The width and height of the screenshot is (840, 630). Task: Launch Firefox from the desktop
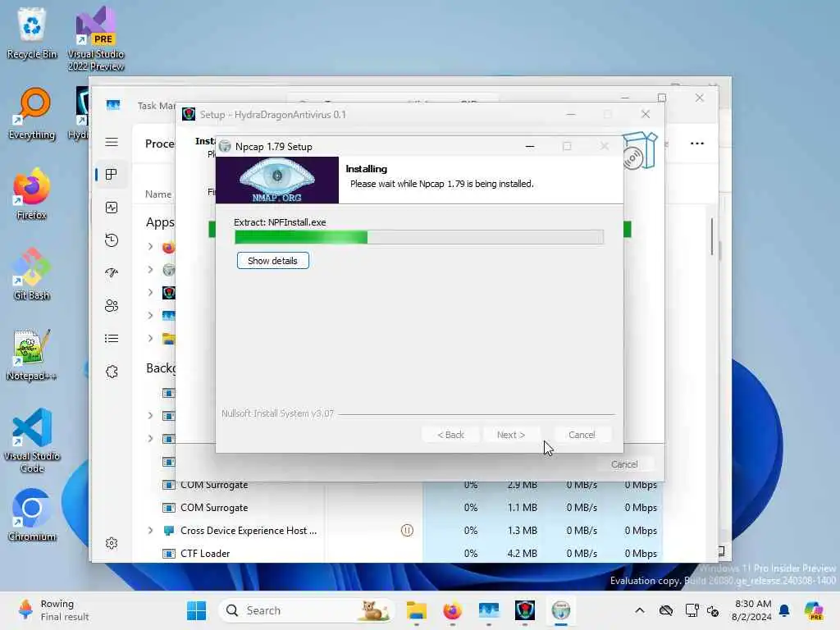click(x=32, y=194)
